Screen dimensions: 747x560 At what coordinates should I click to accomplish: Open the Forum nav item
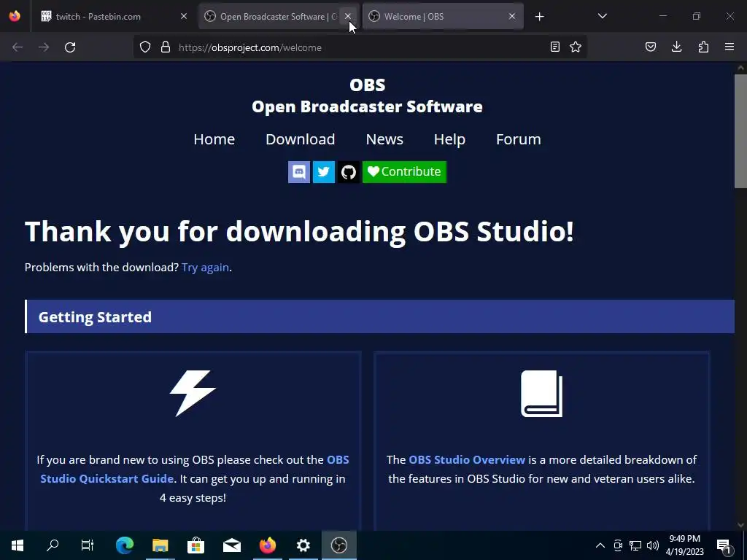[519, 139]
